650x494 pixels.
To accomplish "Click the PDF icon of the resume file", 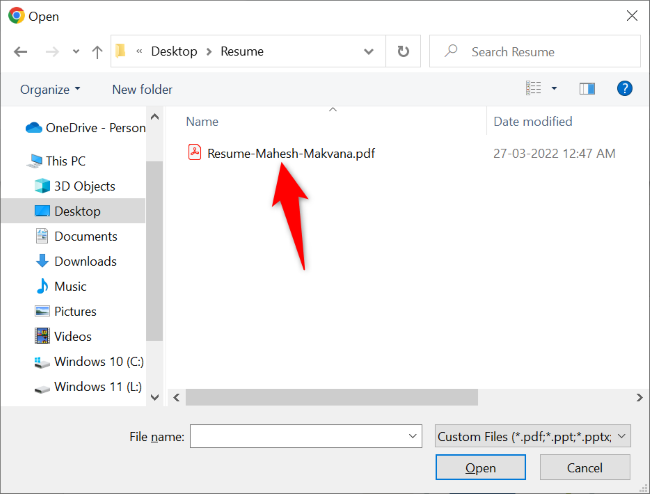I will (194, 153).
